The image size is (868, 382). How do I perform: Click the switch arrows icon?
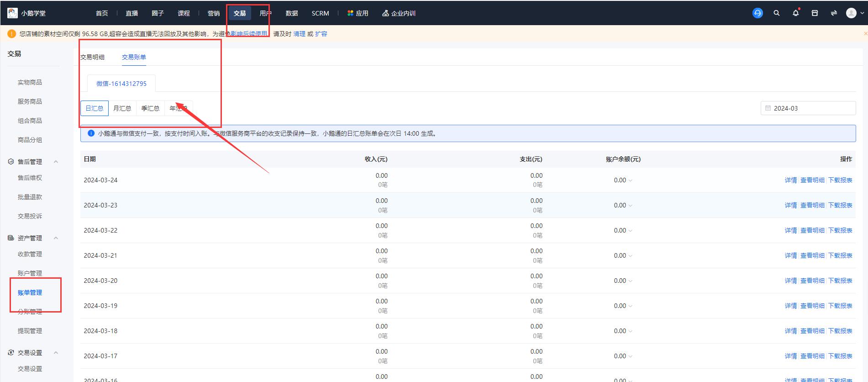834,13
